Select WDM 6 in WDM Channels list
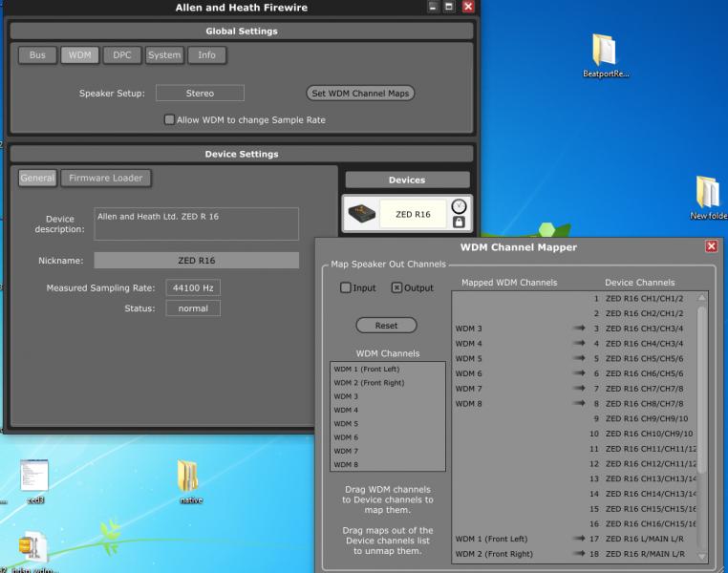Image resolution: width=728 pixels, height=573 pixels. 388,437
